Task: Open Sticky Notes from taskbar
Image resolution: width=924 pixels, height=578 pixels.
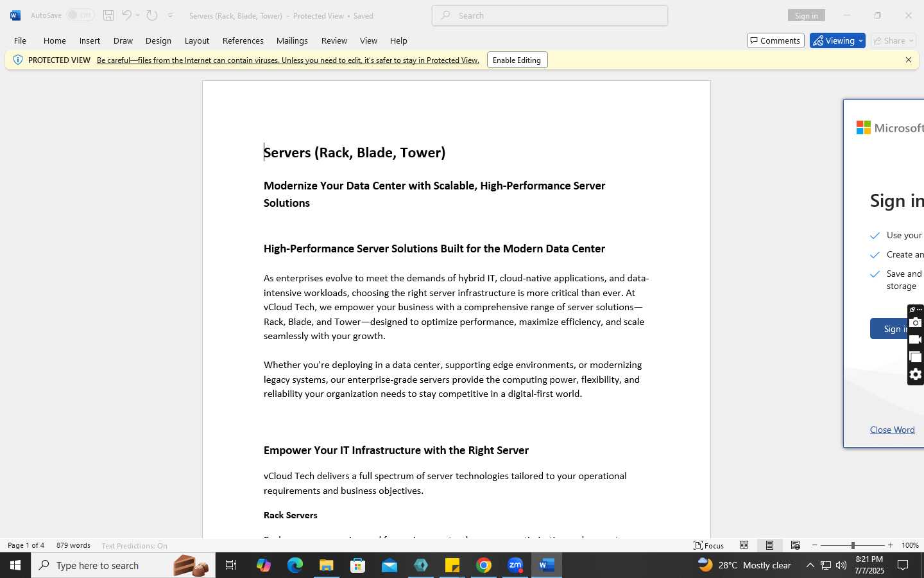Action: [x=452, y=565]
